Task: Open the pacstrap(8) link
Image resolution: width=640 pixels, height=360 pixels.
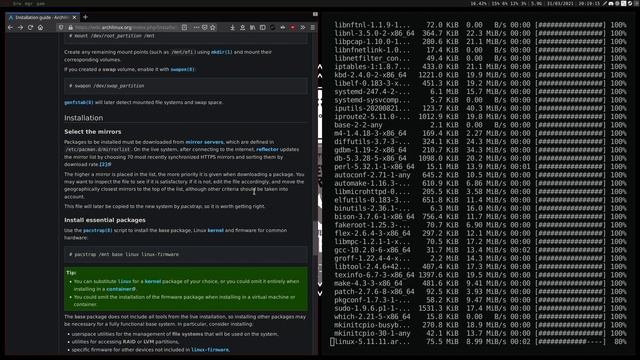Action: tap(98, 230)
